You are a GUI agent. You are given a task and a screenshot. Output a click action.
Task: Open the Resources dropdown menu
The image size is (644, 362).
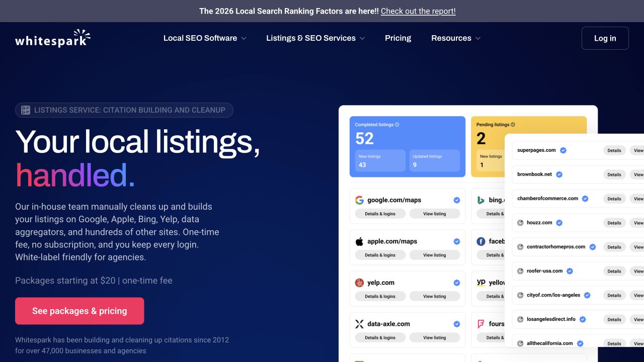456,38
